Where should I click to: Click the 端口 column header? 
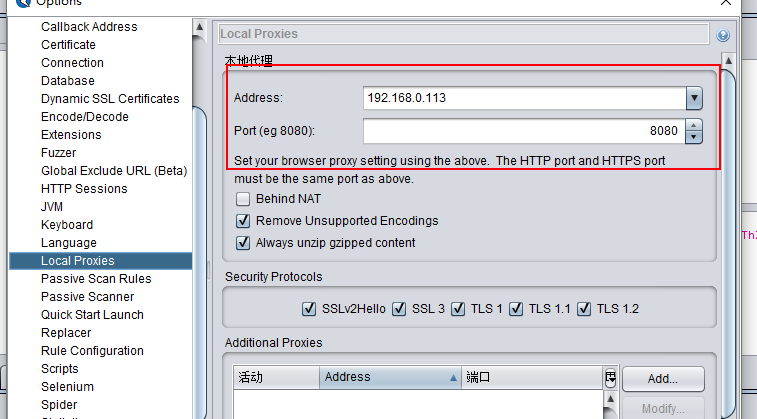[533, 377]
